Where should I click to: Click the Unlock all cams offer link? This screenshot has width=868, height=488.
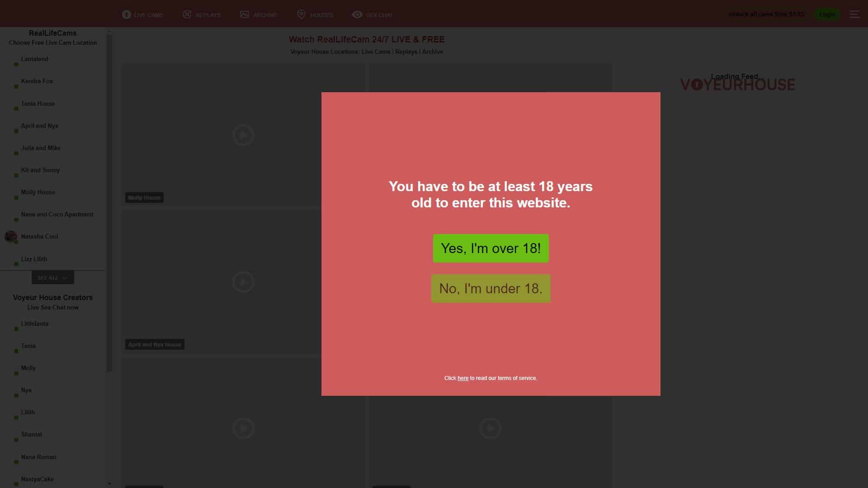[766, 14]
